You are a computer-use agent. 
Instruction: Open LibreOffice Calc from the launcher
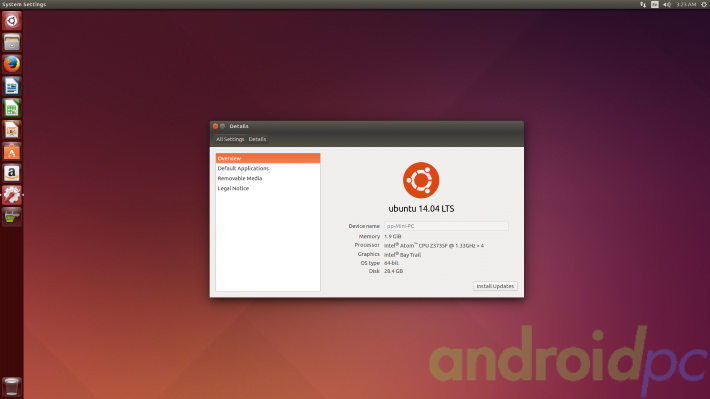point(12,108)
